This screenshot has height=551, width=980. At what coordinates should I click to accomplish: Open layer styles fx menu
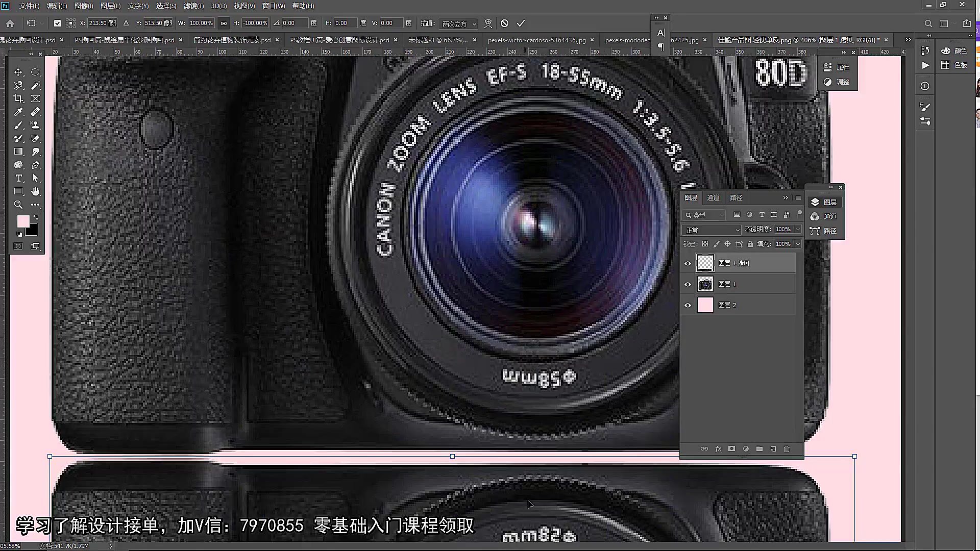[x=718, y=449]
